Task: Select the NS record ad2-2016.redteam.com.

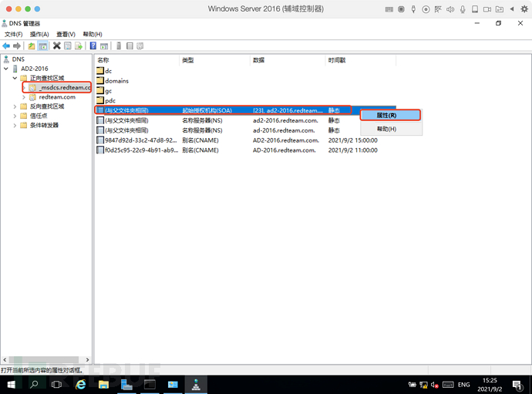Action: coord(246,120)
